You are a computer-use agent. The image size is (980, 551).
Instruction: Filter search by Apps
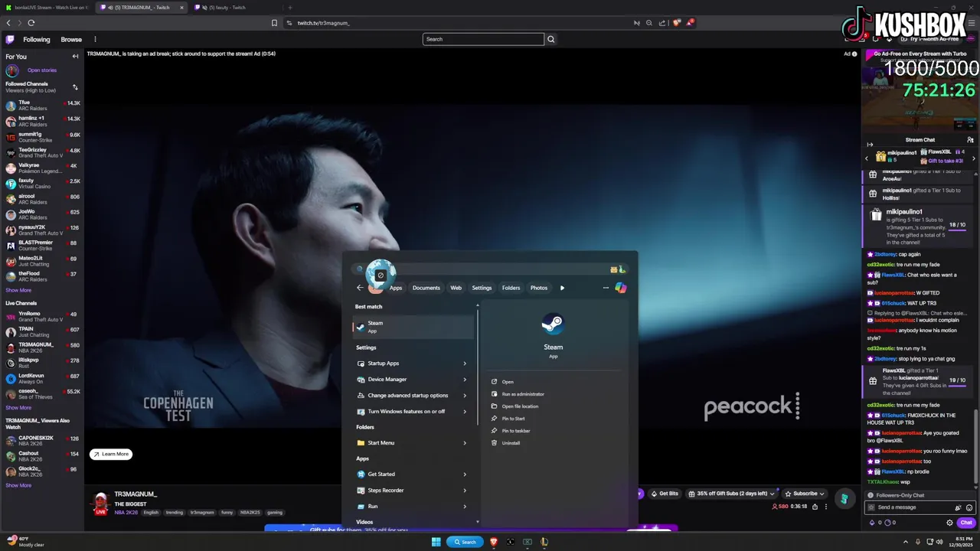pos(396,288)
